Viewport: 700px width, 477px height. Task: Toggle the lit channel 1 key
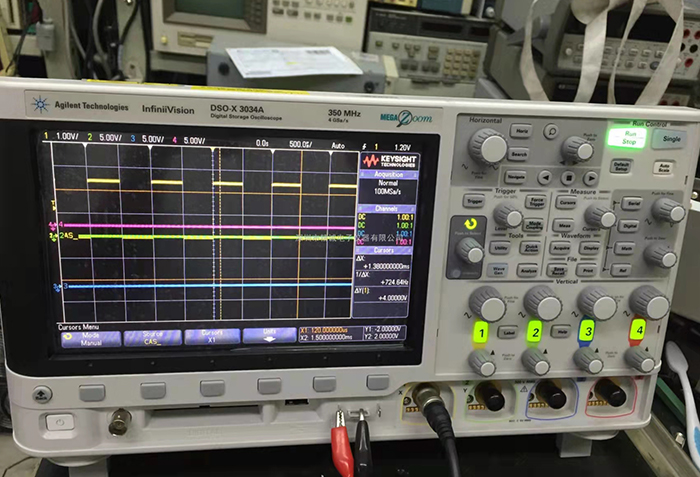481,333
